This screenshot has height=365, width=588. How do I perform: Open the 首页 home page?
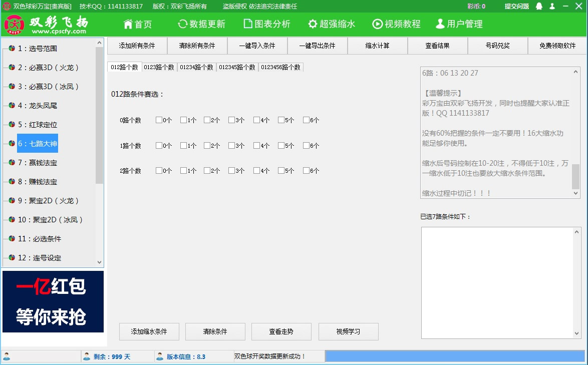click(x=138, y=24)
